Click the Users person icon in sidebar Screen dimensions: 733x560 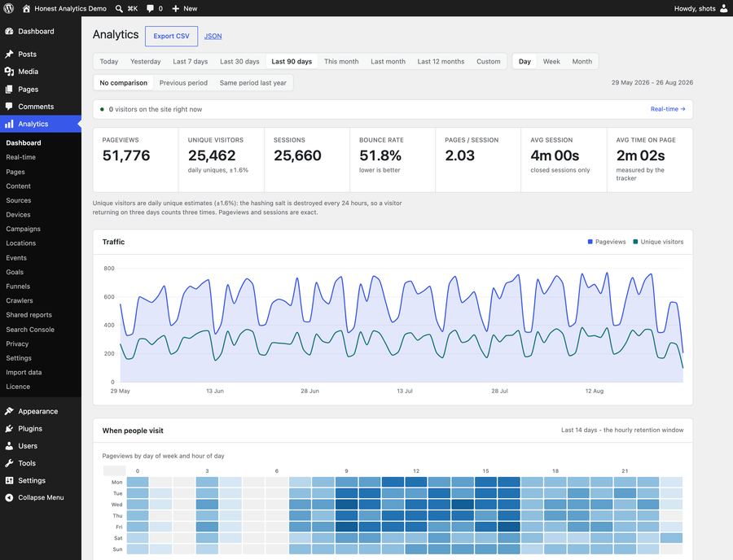pos(9,445)
